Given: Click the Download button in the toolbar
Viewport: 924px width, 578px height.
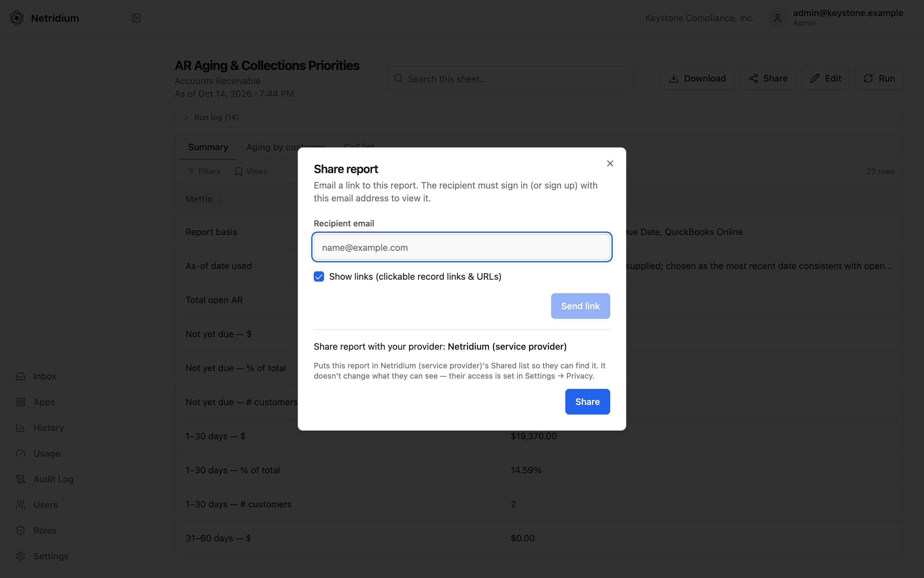Looking at the screenshot, I should click(x=697, y=78).
